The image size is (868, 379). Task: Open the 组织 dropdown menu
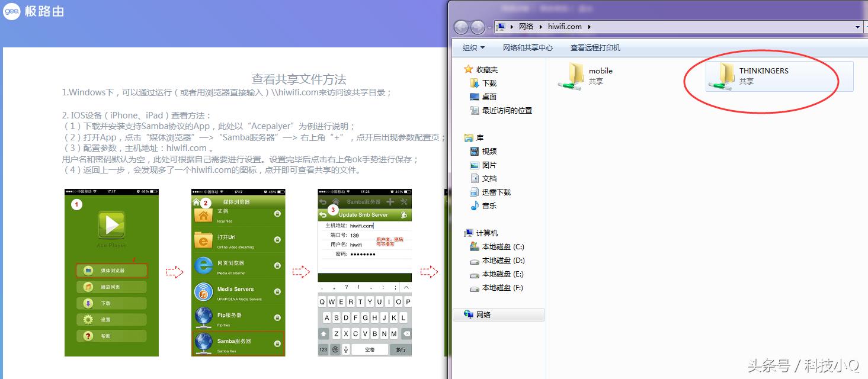pos(473,47)
